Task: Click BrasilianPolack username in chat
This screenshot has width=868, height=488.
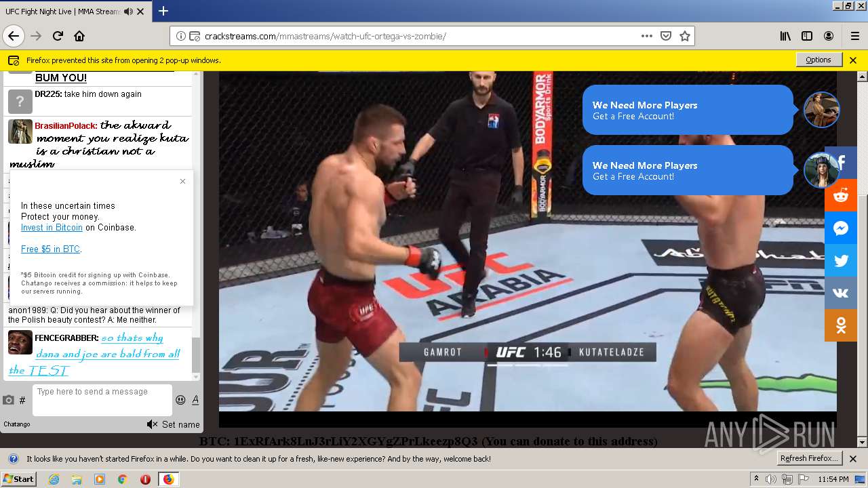Action: (66, 126)
